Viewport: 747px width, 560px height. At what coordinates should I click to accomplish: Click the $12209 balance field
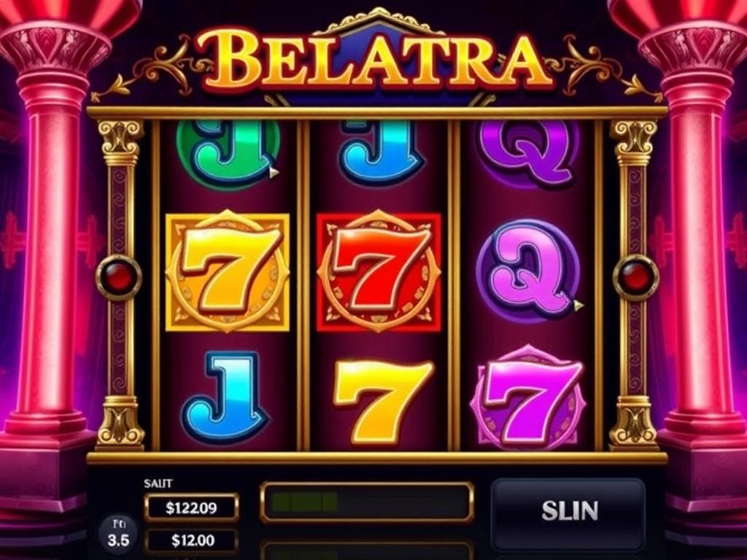click(x=191, y=508)
